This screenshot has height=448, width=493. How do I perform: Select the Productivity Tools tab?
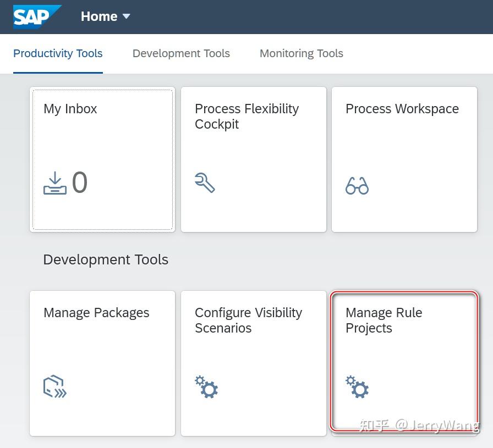[58, 53]
